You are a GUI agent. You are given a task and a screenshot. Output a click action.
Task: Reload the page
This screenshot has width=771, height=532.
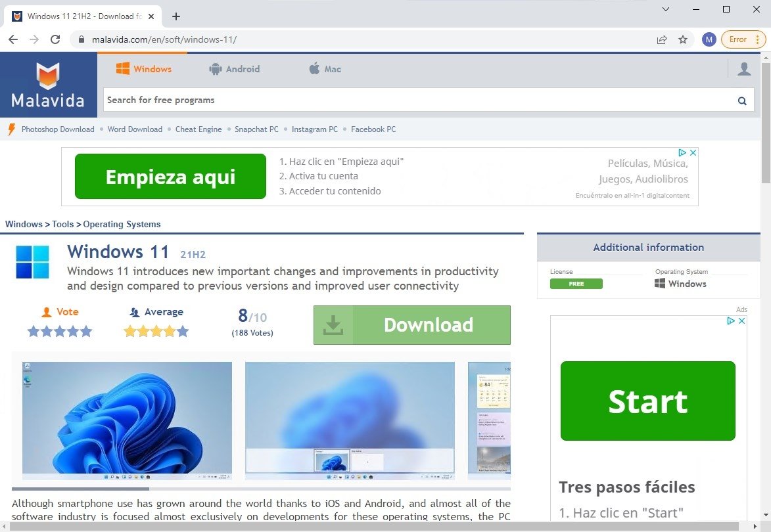pyautogui.click(x=55, y=39)
